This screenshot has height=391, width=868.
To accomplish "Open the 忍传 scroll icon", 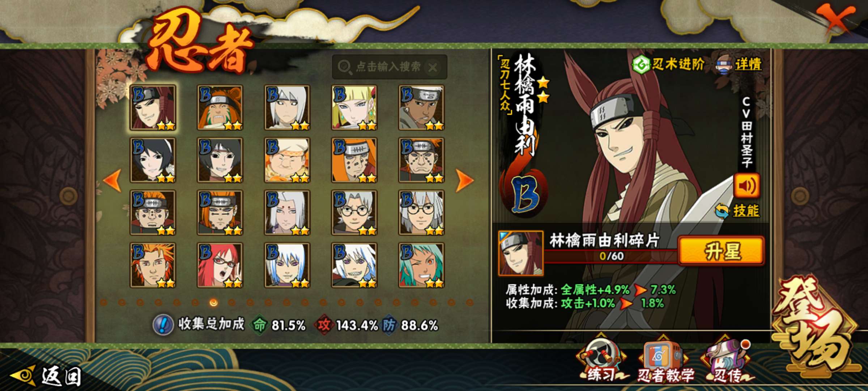I will (x=728, y=361).
